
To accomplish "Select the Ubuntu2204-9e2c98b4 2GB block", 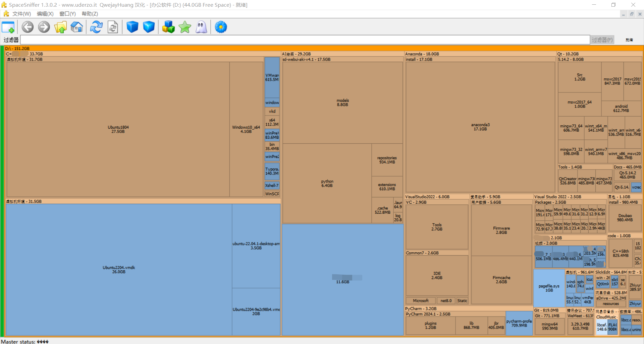I will tap(256, 312).
